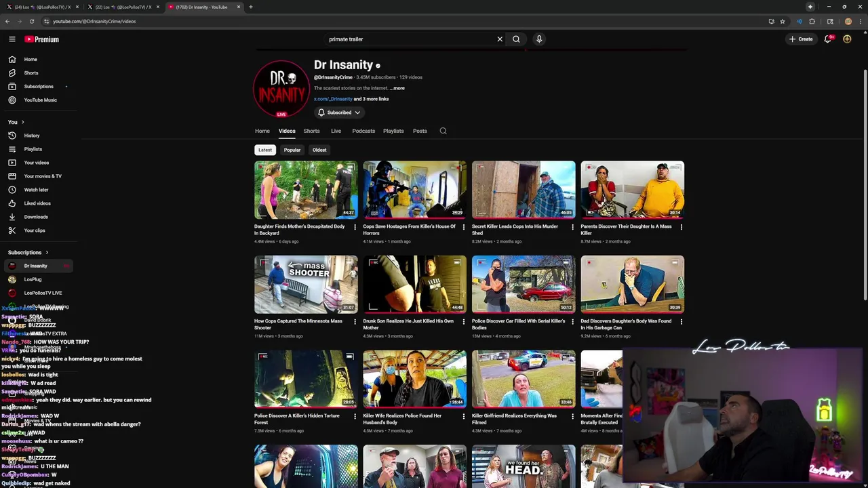Screen dimensions: 868x488
Task: Click the YouTube Premium logo
Action: tap(42, 39)
